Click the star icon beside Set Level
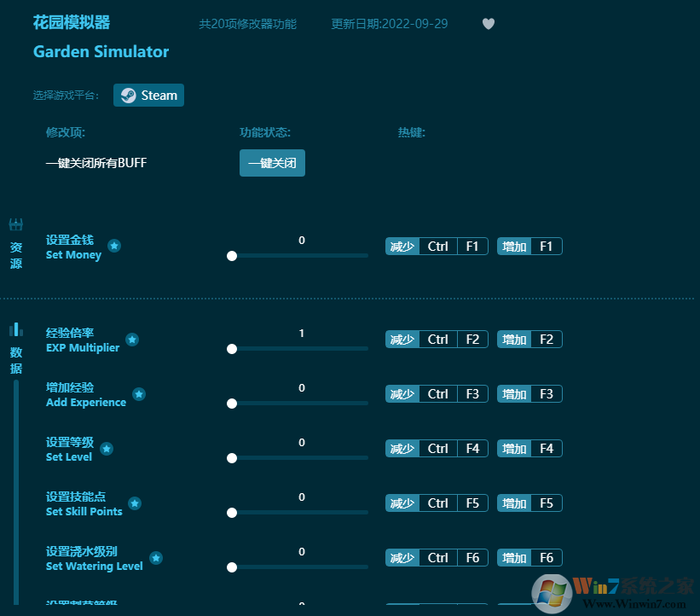Screen dimensions: 700x616 pos(107,449)
